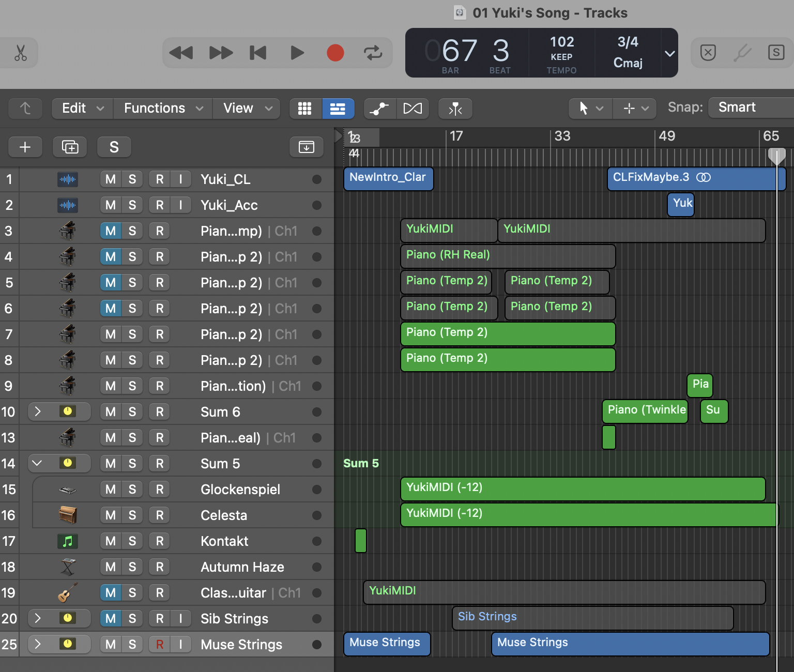Click the Yuki_Acc audio waveform icon
This screenshot has width=794, height=672.
coord(67,205)
